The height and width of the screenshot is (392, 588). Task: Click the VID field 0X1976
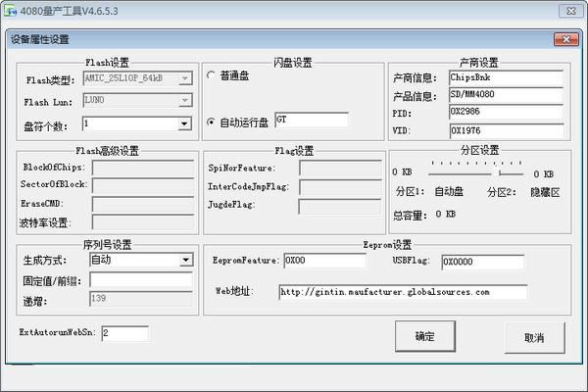[507, 131]
